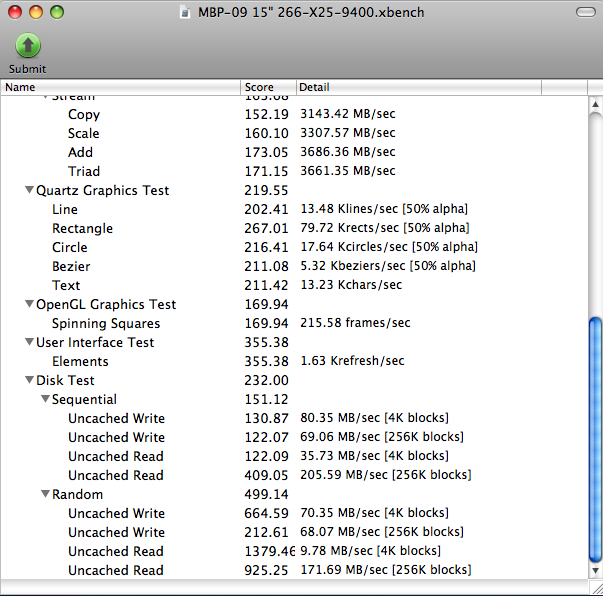Collapse the Random disk subgroup
The height and width of the screenshot is (596, 603).
45,494
